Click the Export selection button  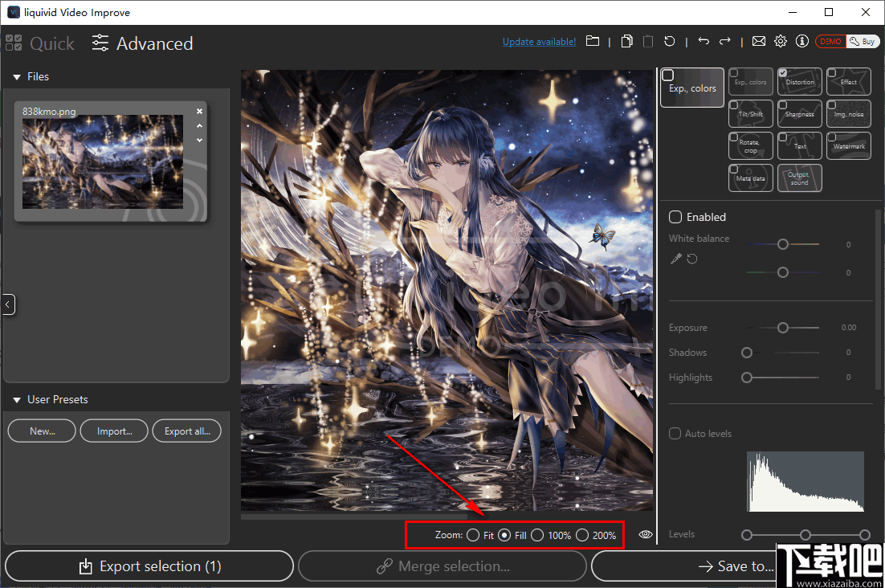149,566
